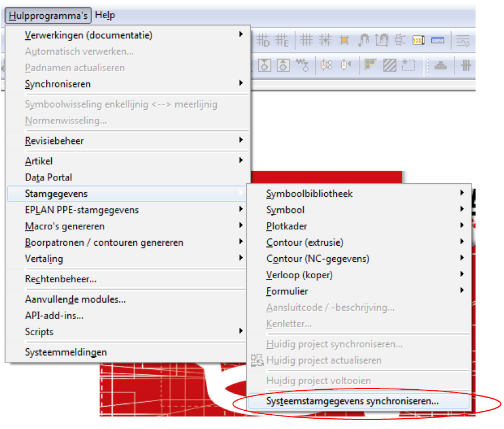
Task: Click the mouse with side bracket icon
Action: coord(345,65)
